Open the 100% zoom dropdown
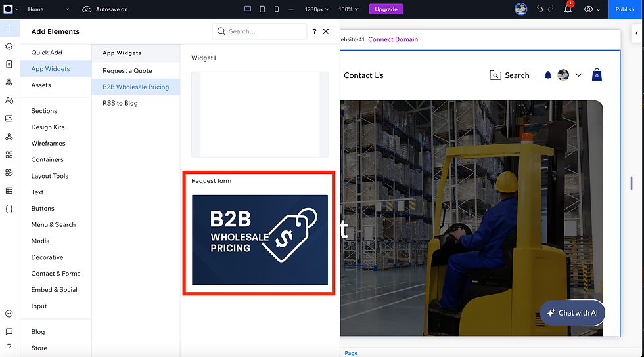This screenshot has height=357, width=644. point(348,9)
